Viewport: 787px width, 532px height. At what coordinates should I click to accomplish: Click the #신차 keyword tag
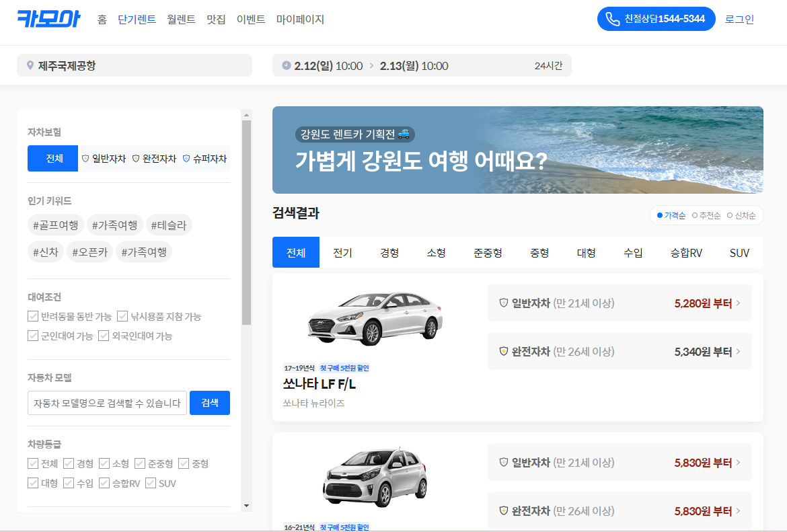click(46, 252)
